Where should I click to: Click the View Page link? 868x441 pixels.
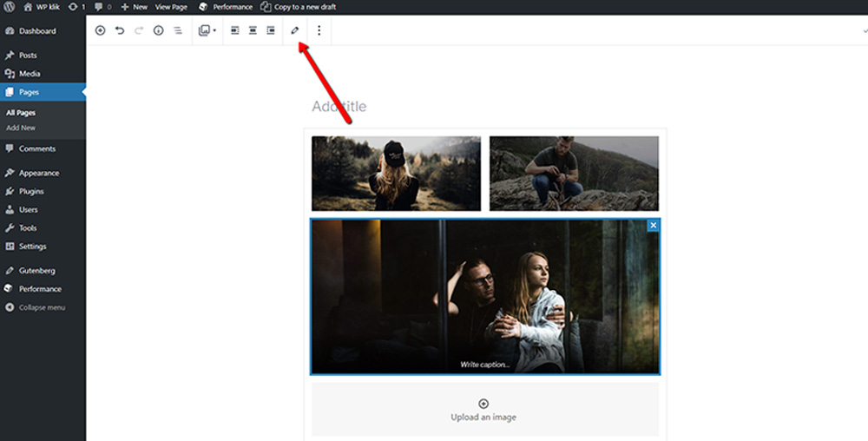coord(171,7)
